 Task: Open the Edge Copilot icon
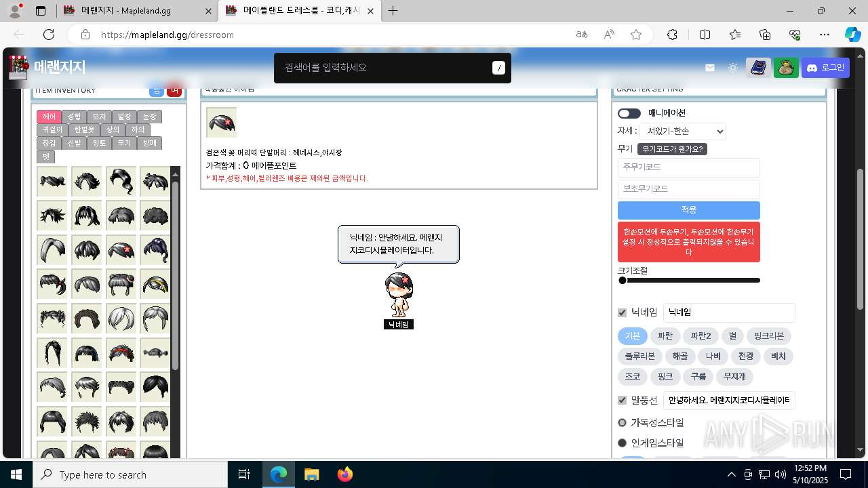852,35
